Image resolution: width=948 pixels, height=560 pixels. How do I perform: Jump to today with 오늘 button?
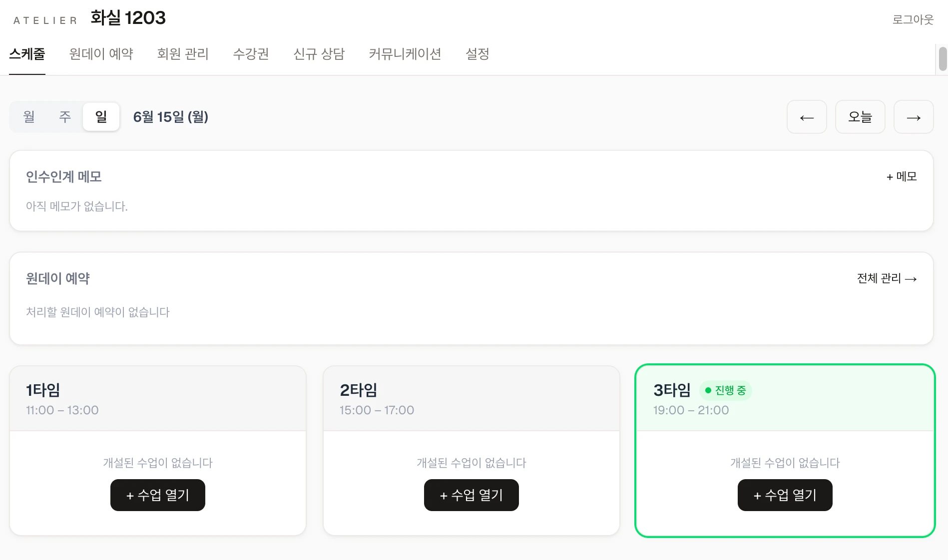tap(860, 117)
